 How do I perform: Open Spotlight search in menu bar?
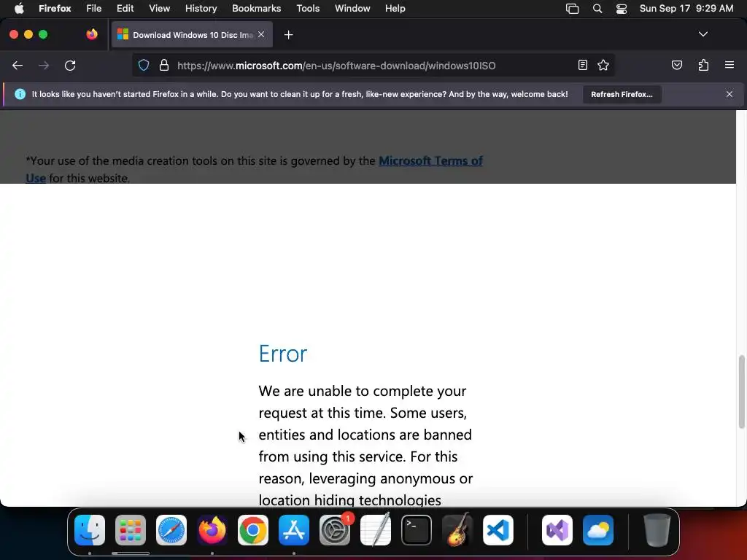pyautogui.click(x=597, y=9)
